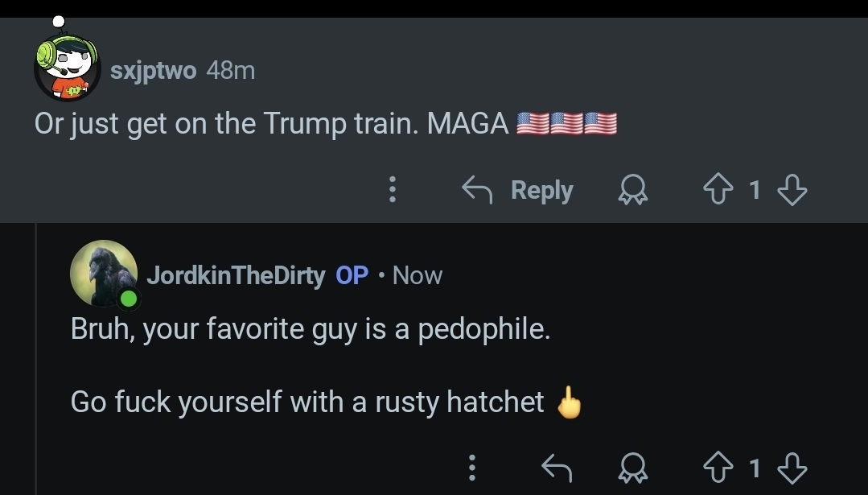This screenshot has width=868, height=495.
Task: Click Reply under sxjptwo's comment
Action: [x=518, y=191]
